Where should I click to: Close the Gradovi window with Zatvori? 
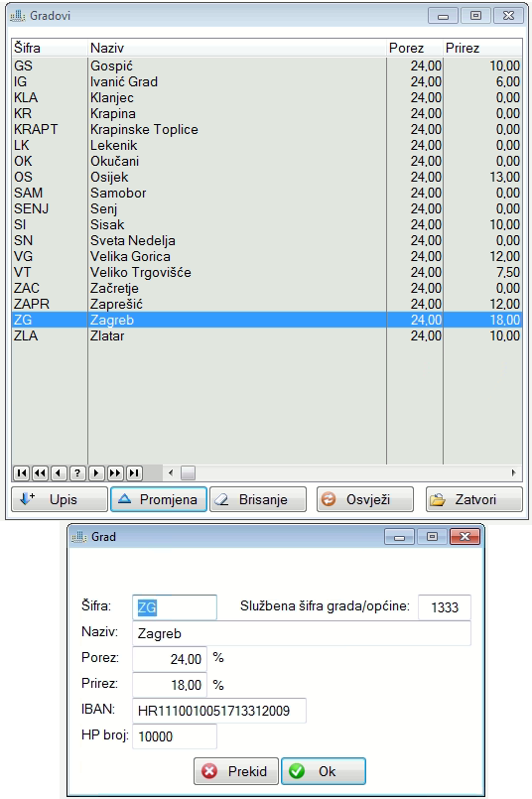coord(473,499)
